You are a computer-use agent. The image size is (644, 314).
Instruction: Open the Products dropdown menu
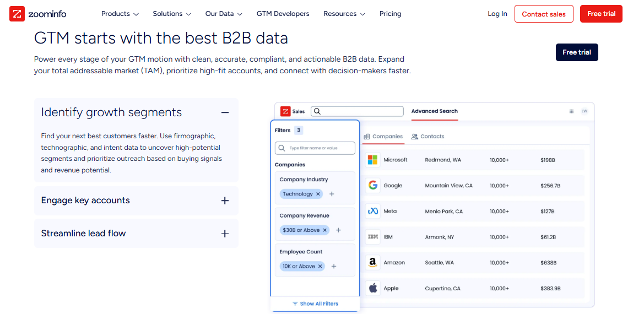(120, 14)
